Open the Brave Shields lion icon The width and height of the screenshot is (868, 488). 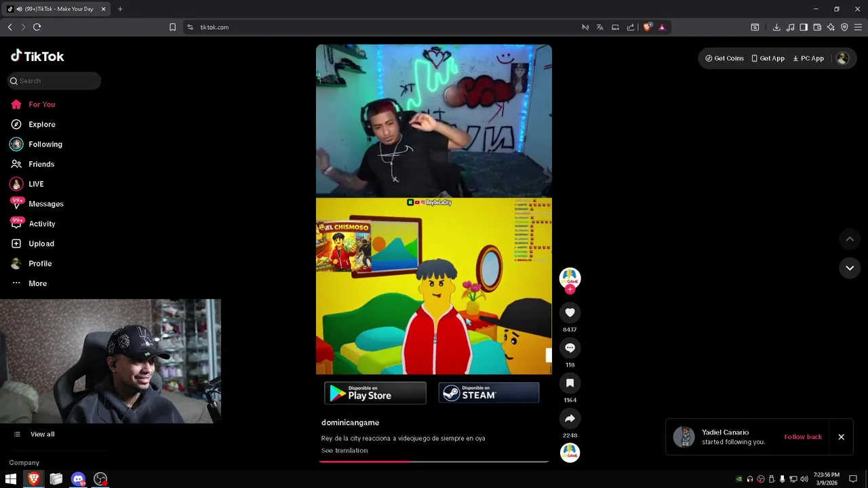coord(647,27)
